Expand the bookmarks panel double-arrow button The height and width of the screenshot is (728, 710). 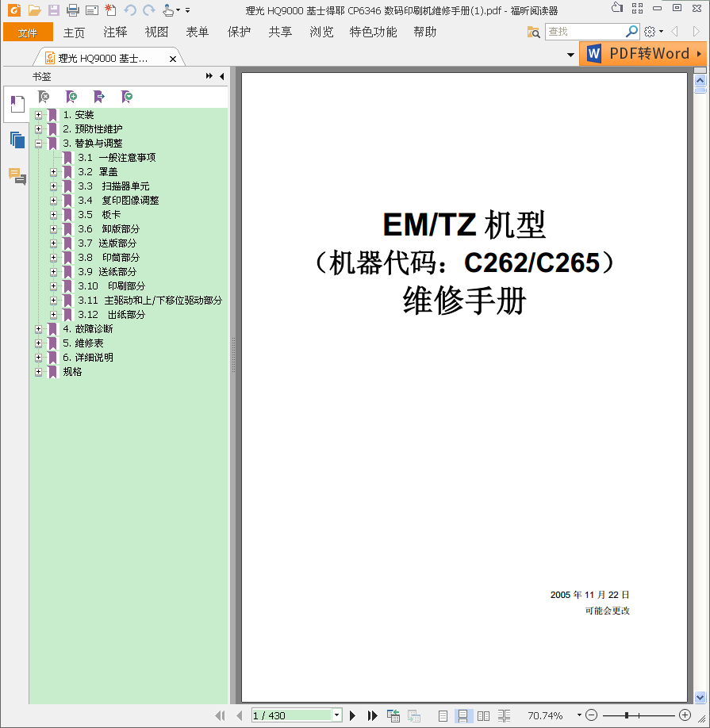pos(209,76)
